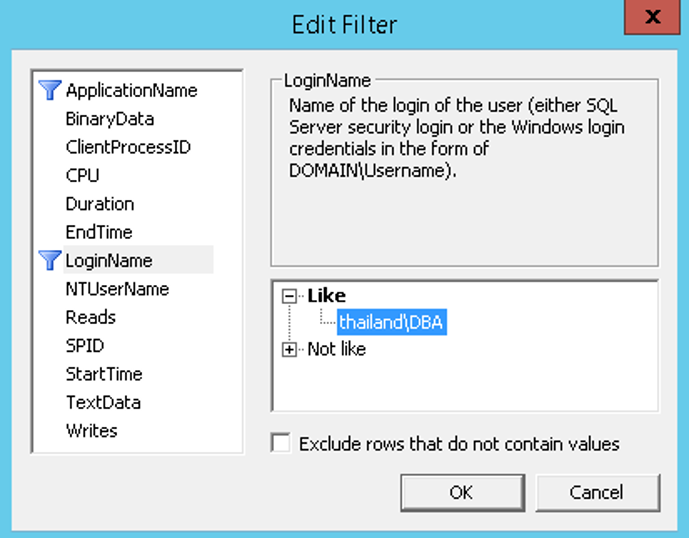Click the funnel icon next to LoginName

(x=50, y=261)
